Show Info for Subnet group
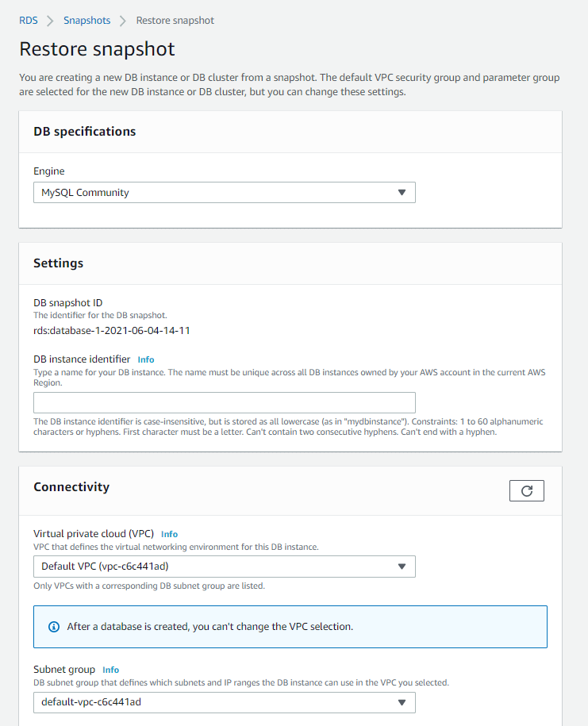 [x=111, y=670]
